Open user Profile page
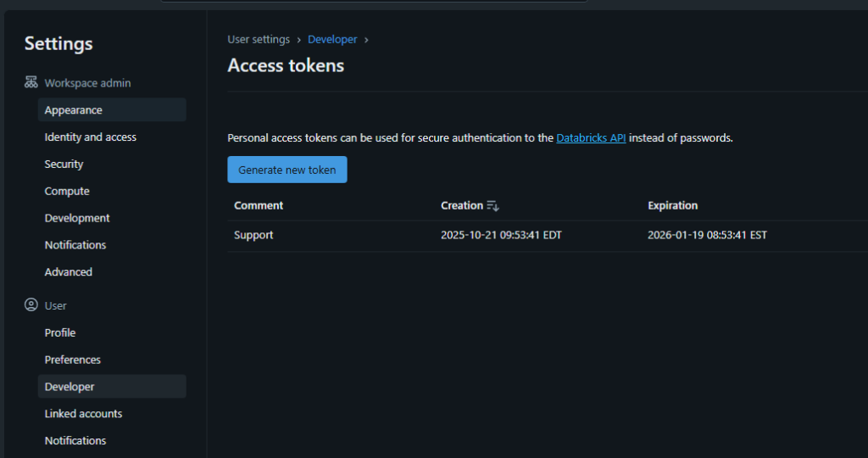This screenshot has height=458, width=868. coord(60,333)
